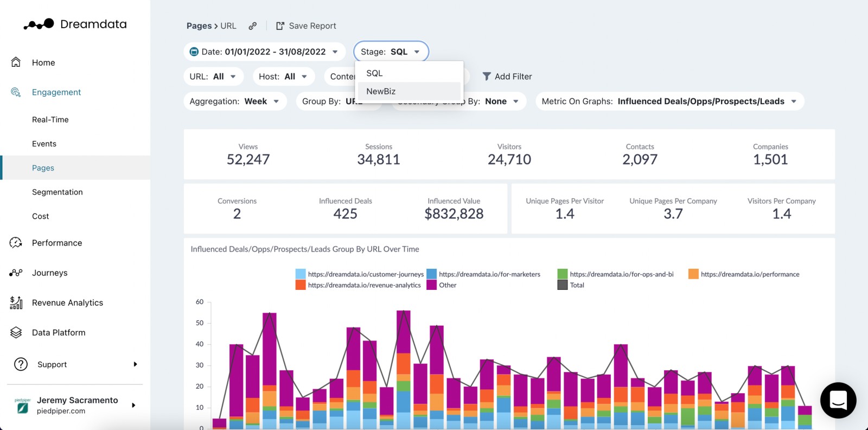This screenshot has height=430, width=868.
Task: Open the Metric On Graphs dropdown
Action: tap(669, 102)
